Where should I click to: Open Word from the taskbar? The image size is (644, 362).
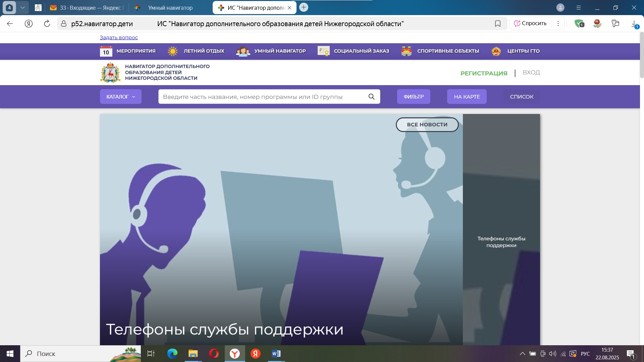[276, 354]
